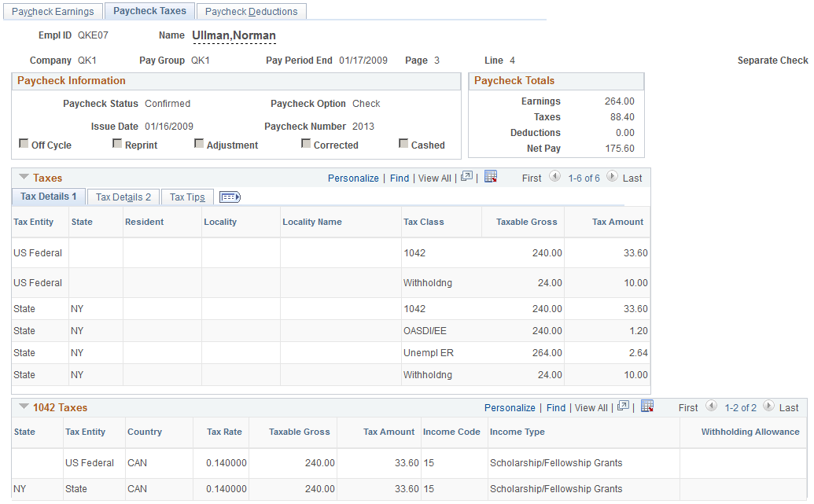Image resolution: width=814 pixels, height=504 pixels.
Task: Click the Empl ID value QKE07
Action: [93, 35]
